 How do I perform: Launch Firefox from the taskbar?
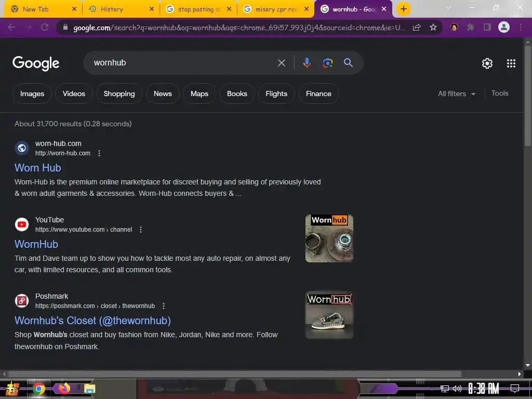coord(64,388)
